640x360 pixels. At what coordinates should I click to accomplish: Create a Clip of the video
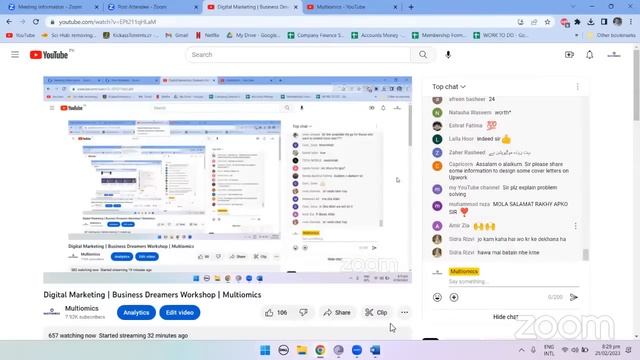pos(376,313)
